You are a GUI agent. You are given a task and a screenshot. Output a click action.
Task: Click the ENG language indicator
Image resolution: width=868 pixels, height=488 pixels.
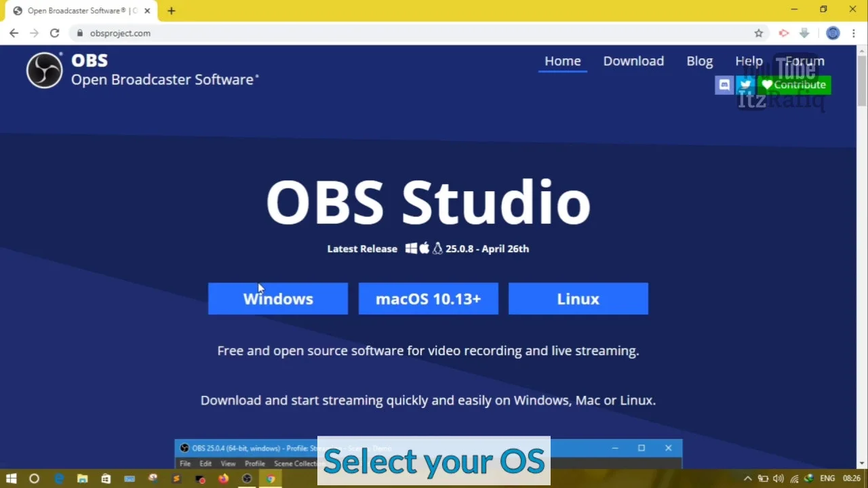827,479
